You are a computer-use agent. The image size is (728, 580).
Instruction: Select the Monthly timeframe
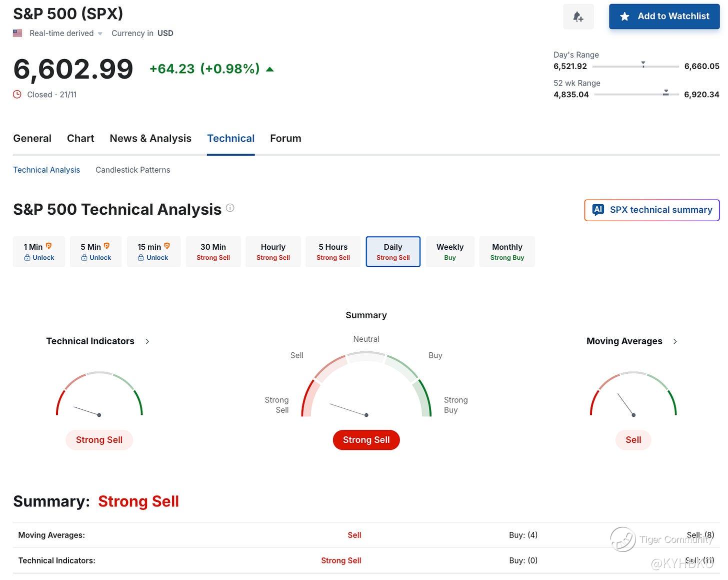[x=507, y=251]
